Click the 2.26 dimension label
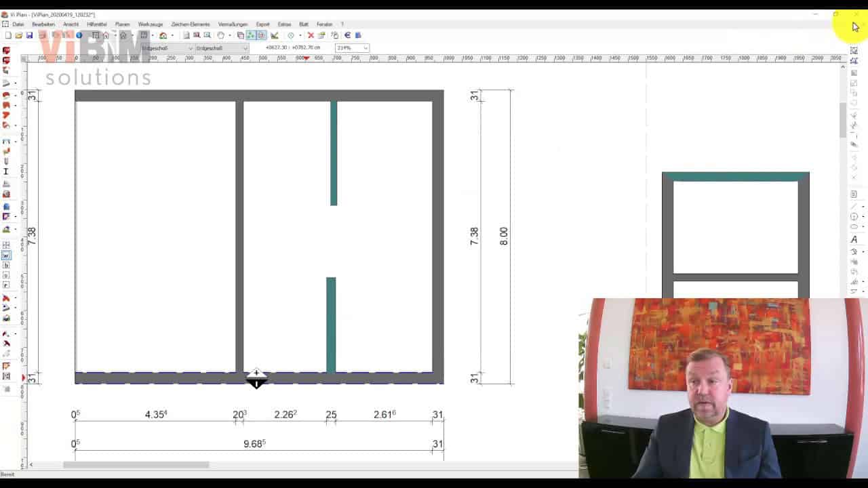The height and width of the screenshot is (488, 868). pos(285,414)
